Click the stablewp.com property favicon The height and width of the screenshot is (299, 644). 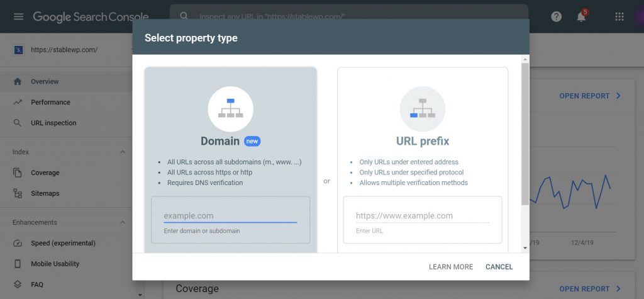click(x=18, y=50)
